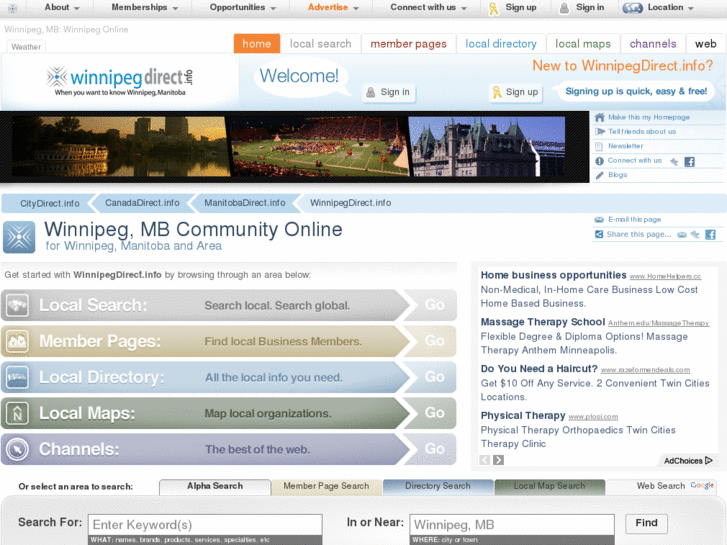Click the Local Maps compass icon
The image size is (727, 545).
tap(17, 413)
